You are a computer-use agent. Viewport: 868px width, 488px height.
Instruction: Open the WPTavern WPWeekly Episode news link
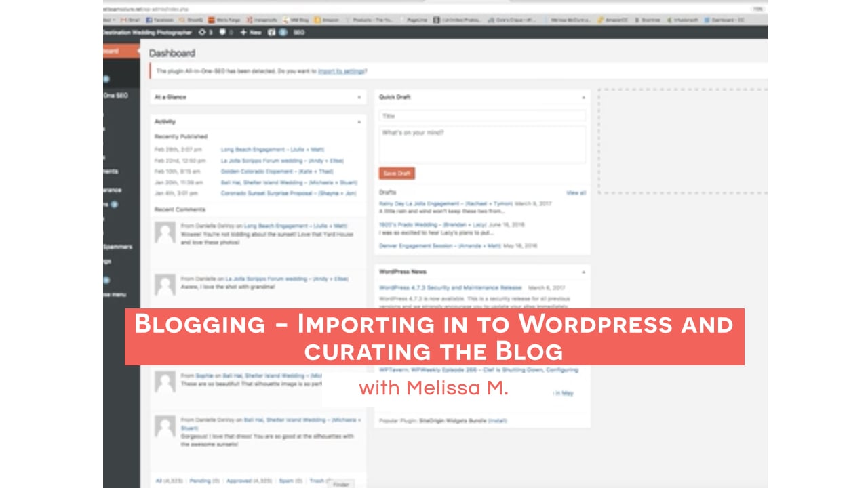[x=479, y=370]
